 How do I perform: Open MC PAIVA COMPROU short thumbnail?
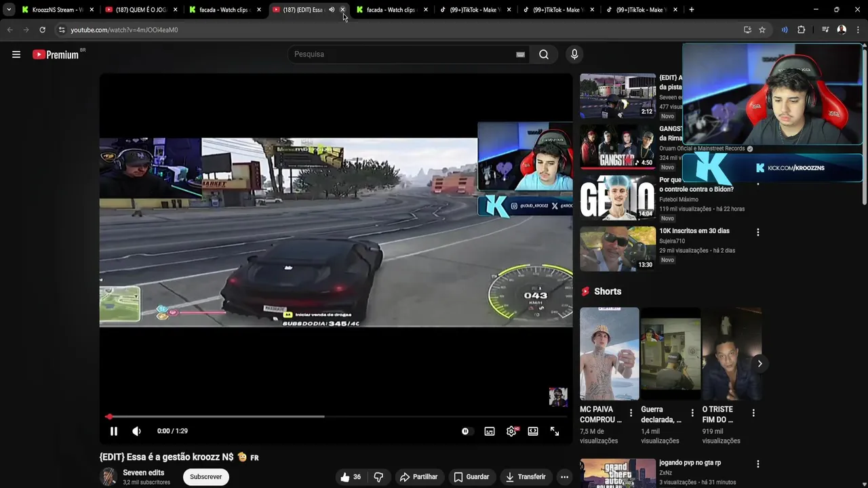pos(609,354)
